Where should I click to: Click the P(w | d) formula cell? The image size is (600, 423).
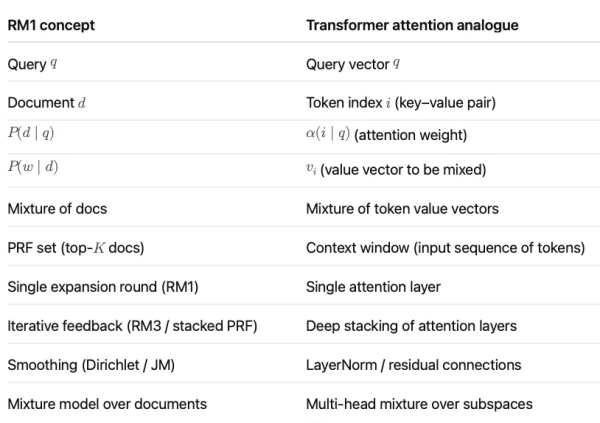33,168
